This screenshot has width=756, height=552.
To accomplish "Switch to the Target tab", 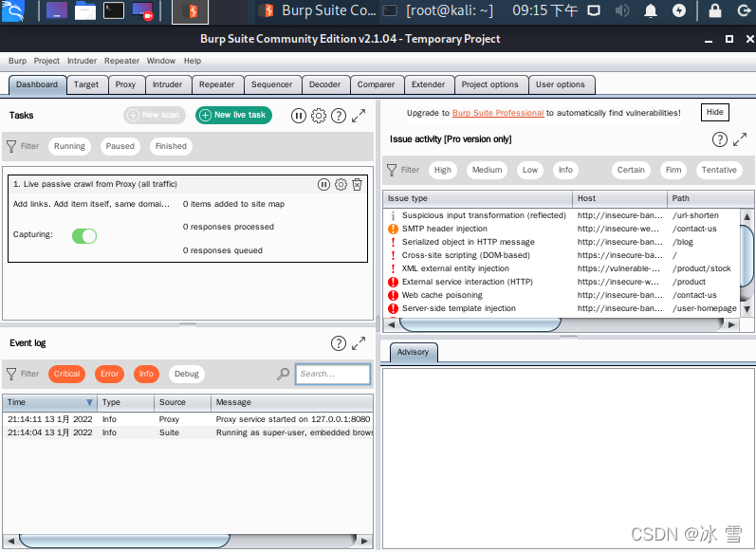I will coord(86,84).
